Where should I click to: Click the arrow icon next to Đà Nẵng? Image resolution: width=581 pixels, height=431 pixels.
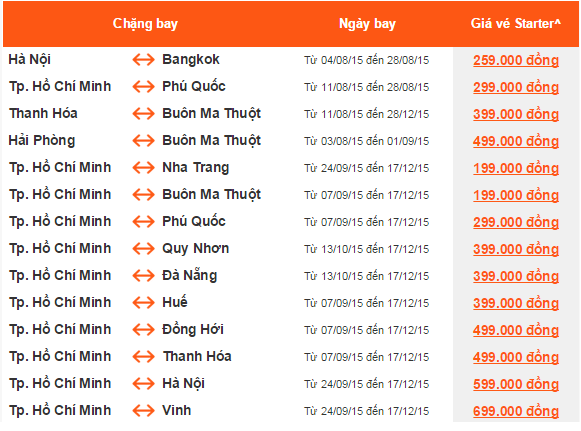coord(143,276)
